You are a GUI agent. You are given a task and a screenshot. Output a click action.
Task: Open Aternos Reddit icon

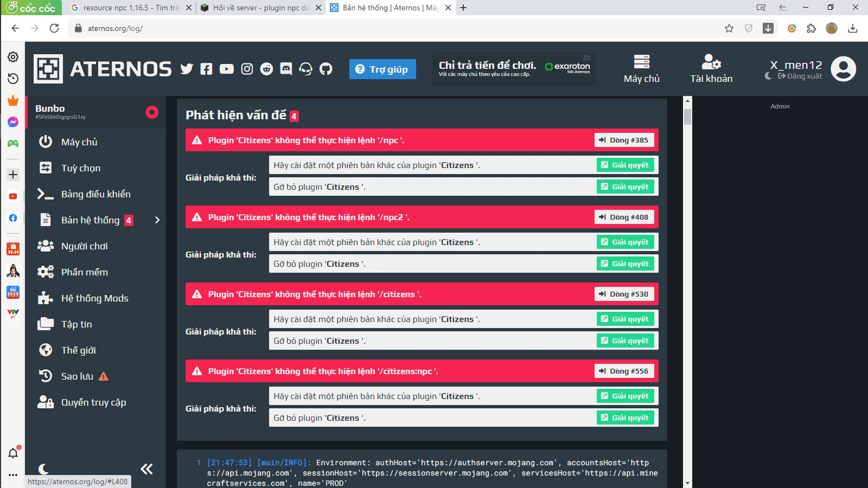(266, 69)
